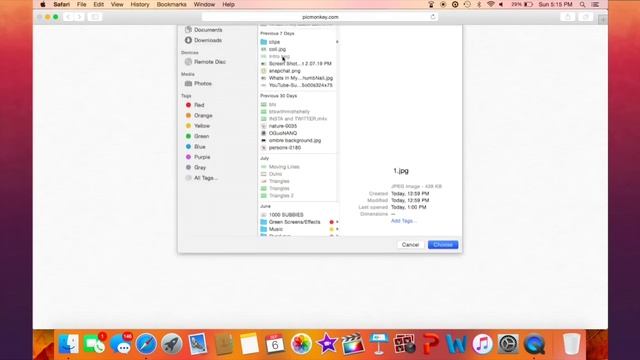Open the History menu
Screen dimensions: 640x360
(x=140, y=4)
